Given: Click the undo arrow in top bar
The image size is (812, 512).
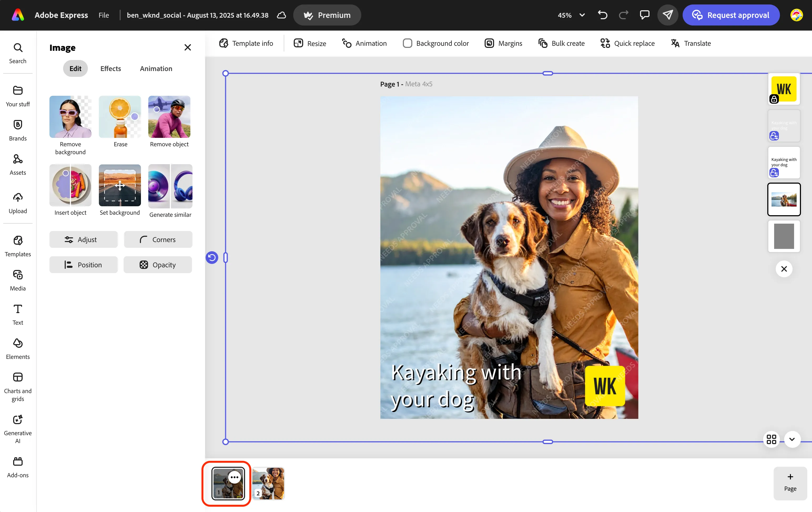Looking at the screenshot, I should [603, 15].
